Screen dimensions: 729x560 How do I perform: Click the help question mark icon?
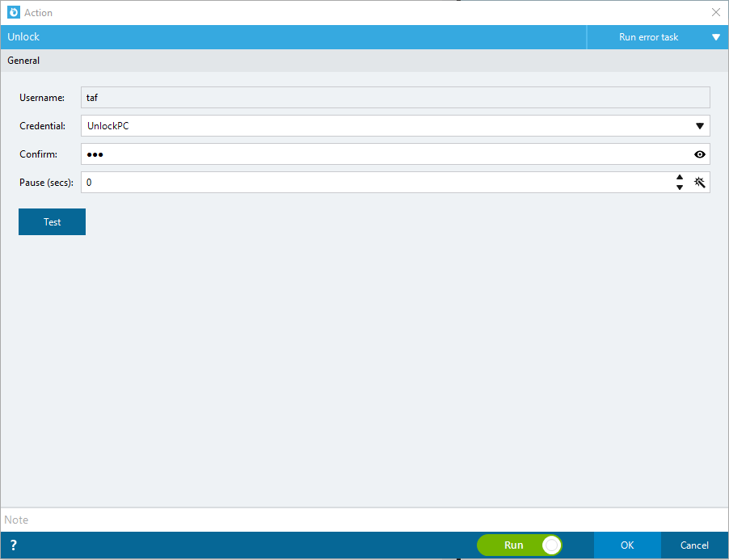tap(14, 545)
